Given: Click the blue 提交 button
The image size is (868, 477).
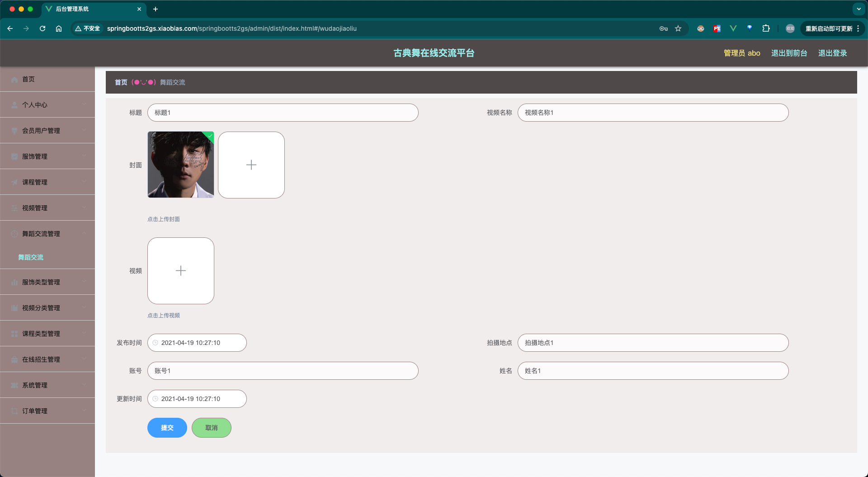Looking at the screenshot, I should tap(167, 428).
